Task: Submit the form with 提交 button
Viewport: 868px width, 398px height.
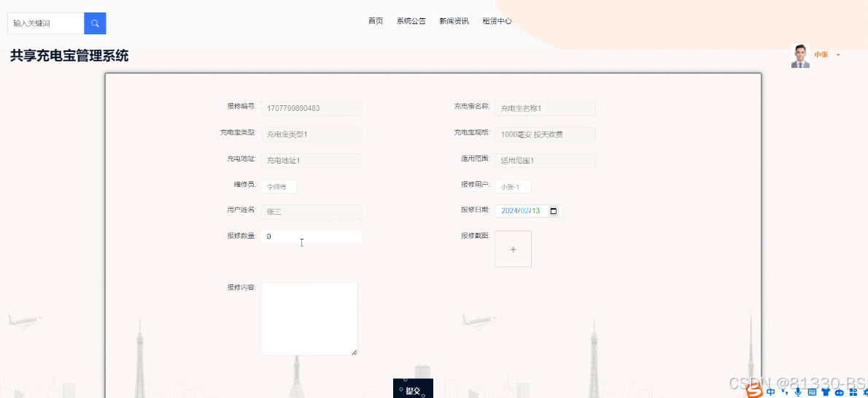Action: click(x=413, y=389)
